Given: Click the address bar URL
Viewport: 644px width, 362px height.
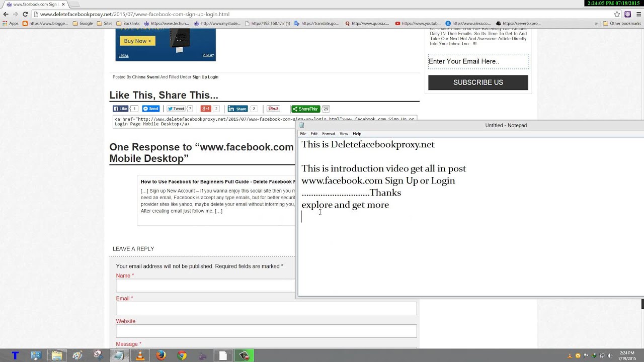Looking at the screenshot, I should tap(135, 14).
